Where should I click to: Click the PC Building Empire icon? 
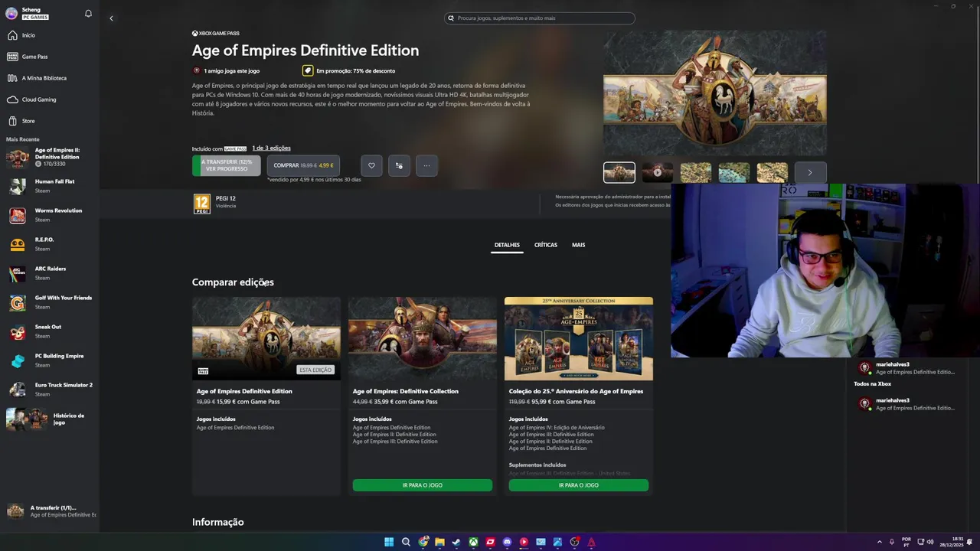click(18, 360)
